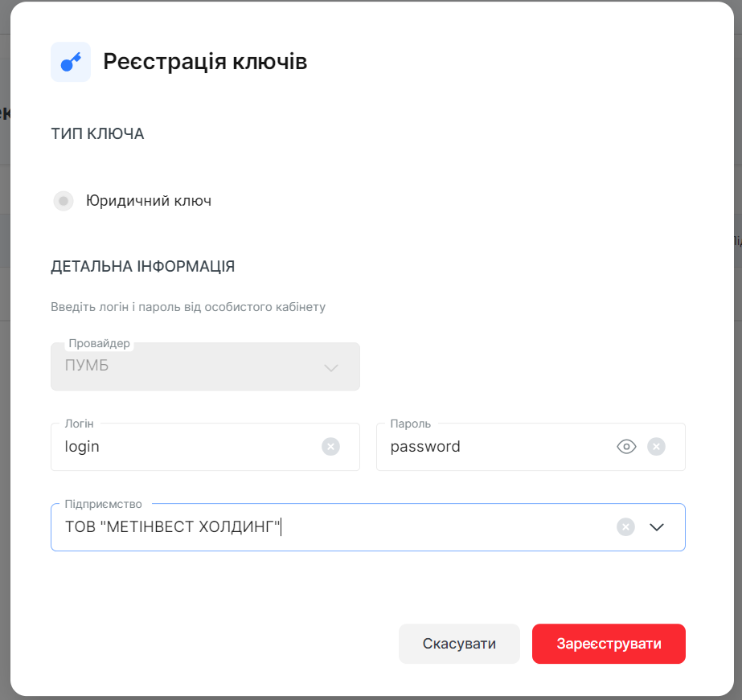The image size is (742, 700).
Task: Focus the Пароль input containing password
Action: 497,447
